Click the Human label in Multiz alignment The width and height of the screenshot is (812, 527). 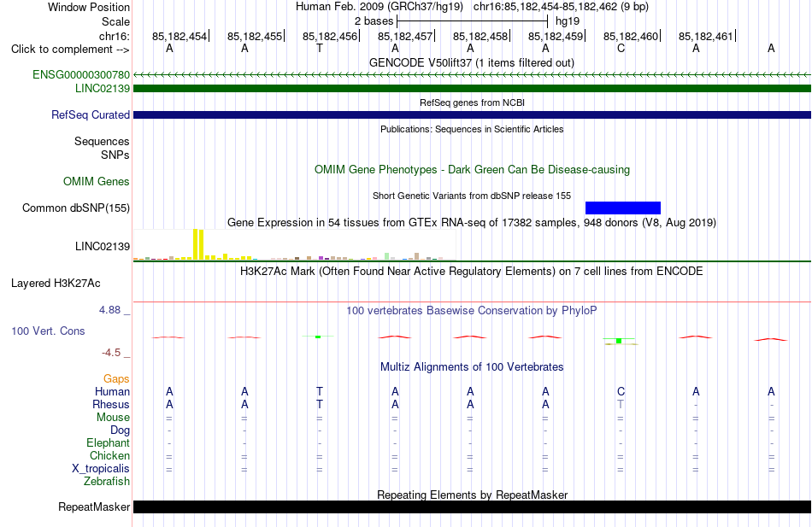[x=112, y=392]
